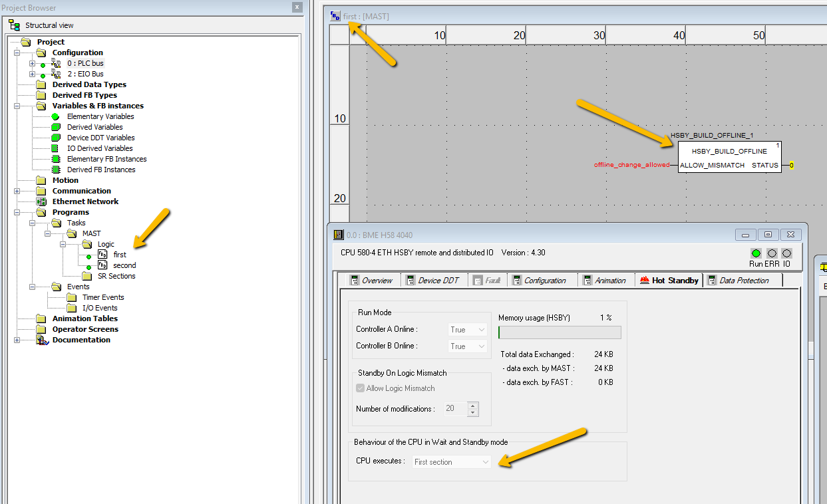Open the SR Sections folder
The image size is (827, 504).
(x=86, y=276)
